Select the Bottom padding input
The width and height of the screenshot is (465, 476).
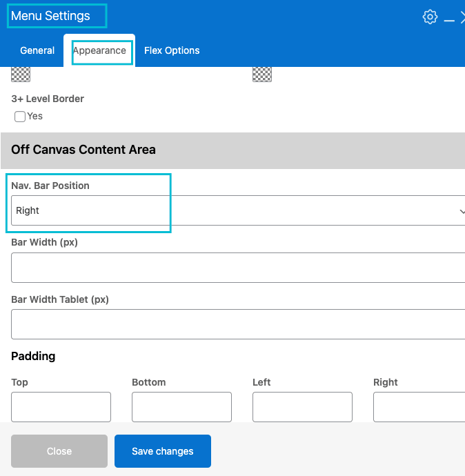(x=181, y=407)
